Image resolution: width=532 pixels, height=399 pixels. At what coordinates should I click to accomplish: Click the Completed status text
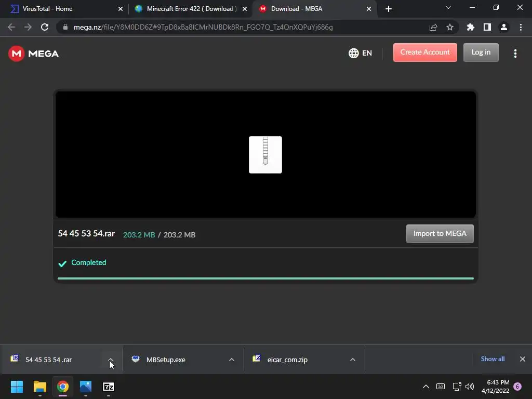pos(88,262)
